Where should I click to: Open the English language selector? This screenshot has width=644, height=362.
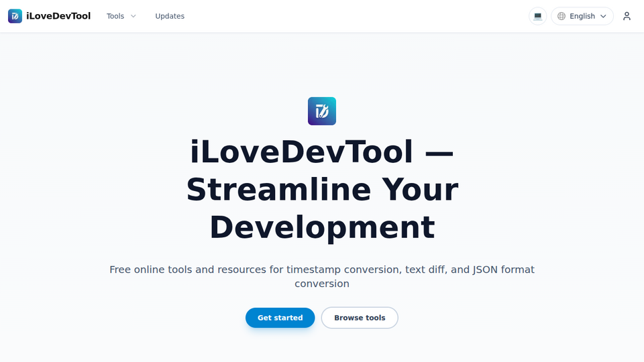click(582, 16)
